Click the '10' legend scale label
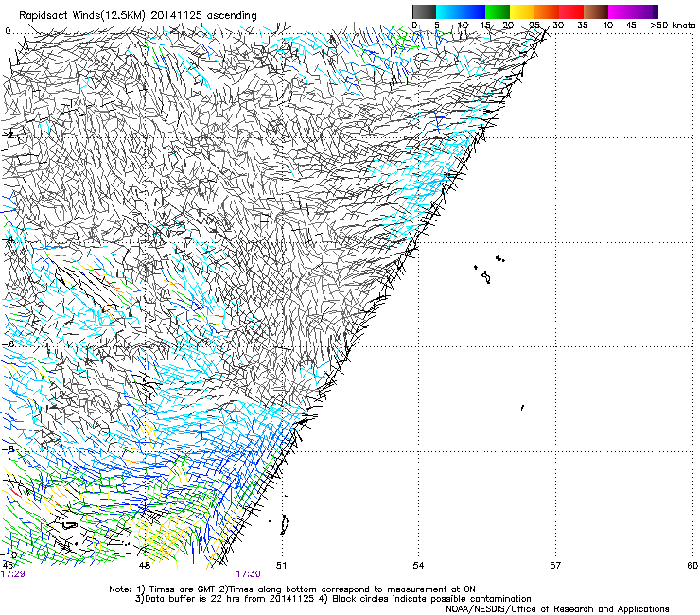This screenshot has width=700, height=615. coord(463,26)
